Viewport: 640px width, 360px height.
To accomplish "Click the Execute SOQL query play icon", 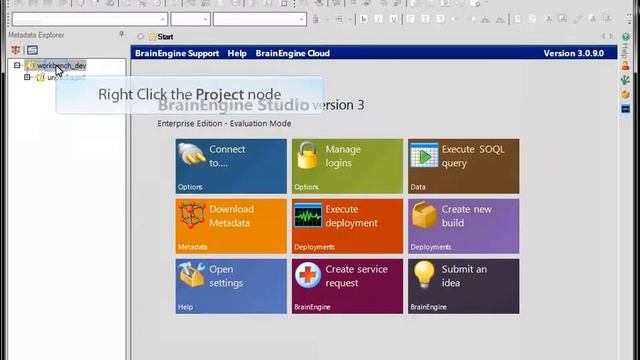I will [424, 156].
